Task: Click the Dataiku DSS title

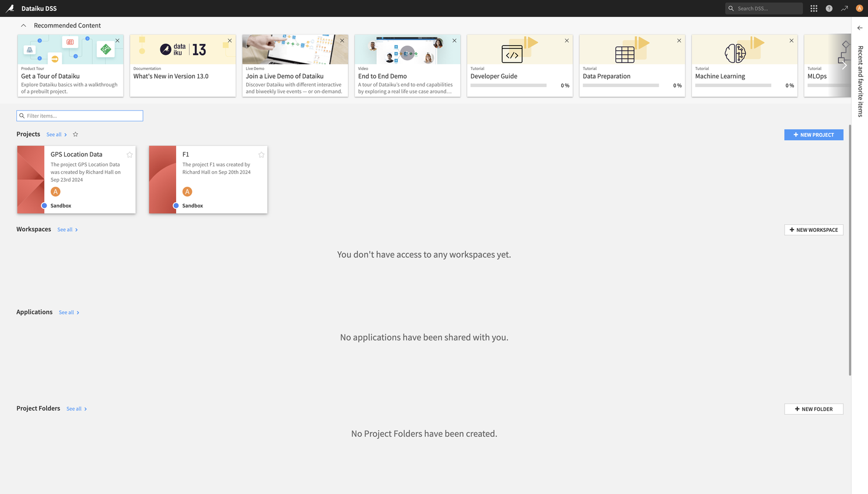Action: [39, 9]
